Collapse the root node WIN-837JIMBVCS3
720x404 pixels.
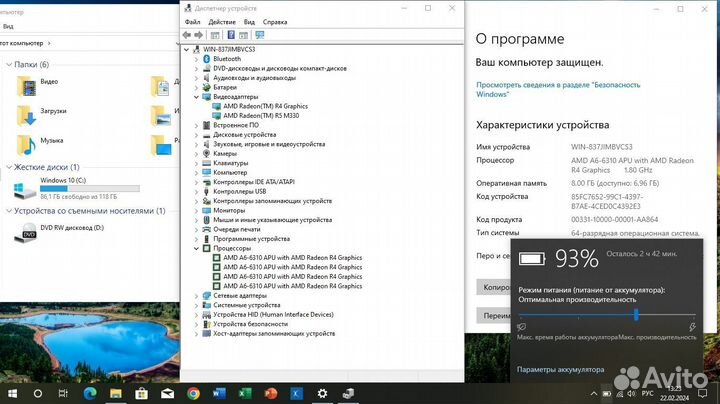click(186, 50)
